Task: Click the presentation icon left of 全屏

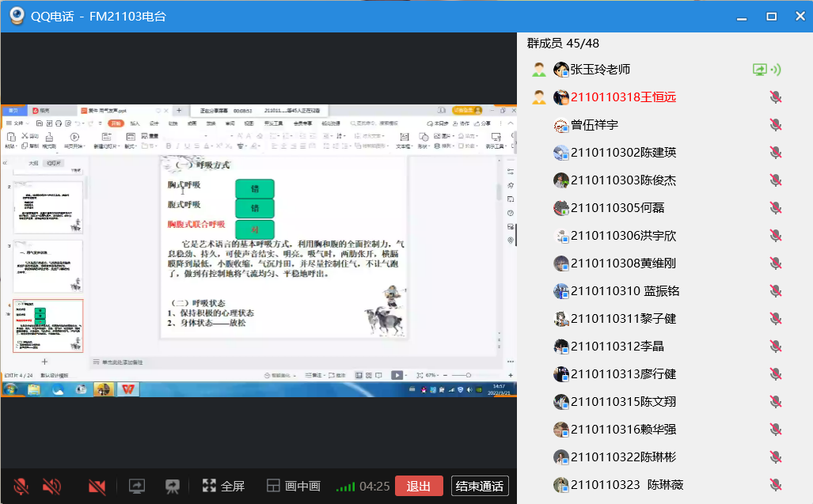Action: tap(173, 486)
